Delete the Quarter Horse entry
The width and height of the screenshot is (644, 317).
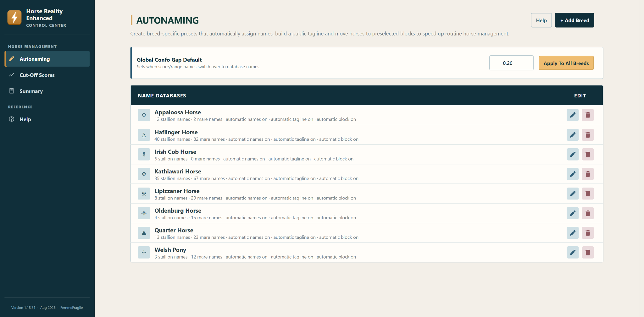[588, 233]
